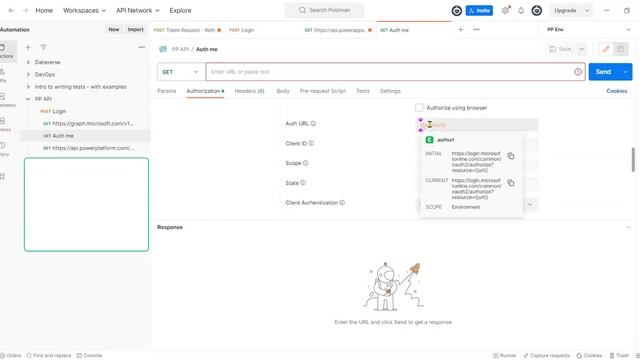
Task: Switch to Settings tab
Action: (390, 91)
